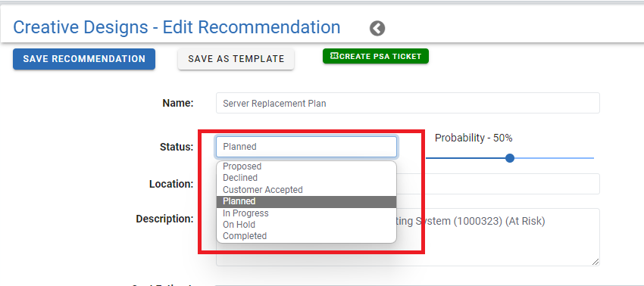This screenshot has width=644, height=286.
Task: Click the Location input field
Action: tap(498, 184)
